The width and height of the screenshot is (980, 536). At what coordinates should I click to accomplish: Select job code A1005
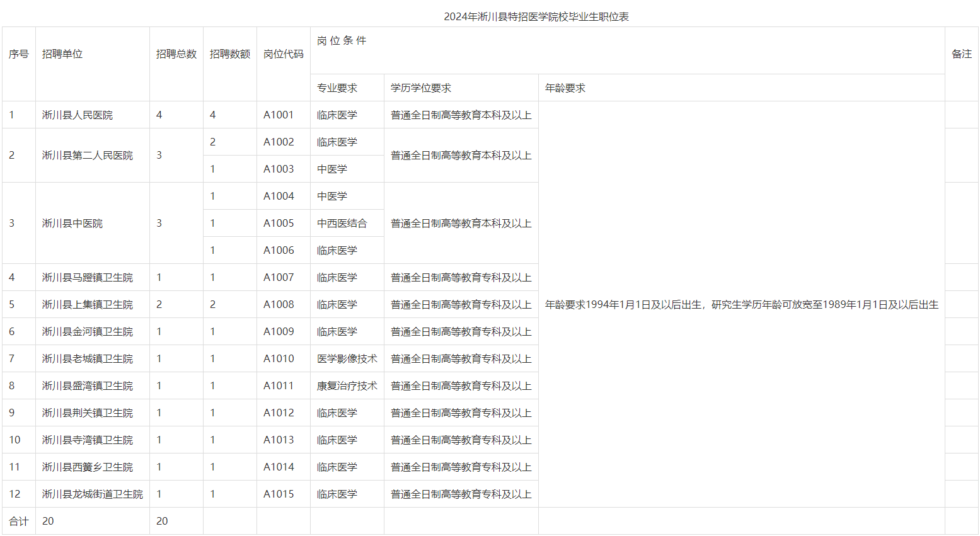(x=279, y=224)
